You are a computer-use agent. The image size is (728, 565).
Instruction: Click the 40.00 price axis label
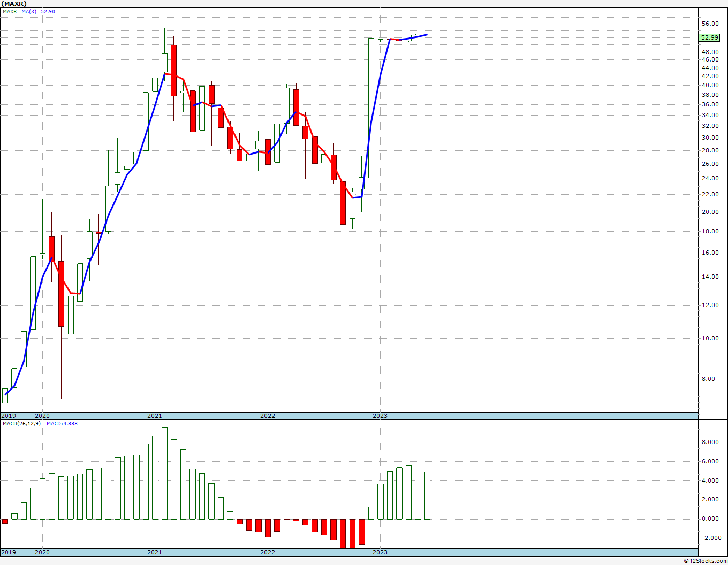pyautogui.click(x=710, y=85)
